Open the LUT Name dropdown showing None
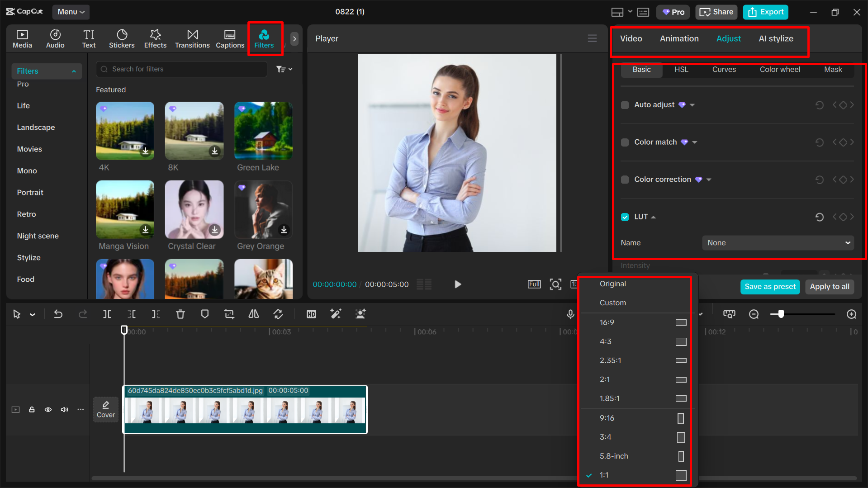The image size is (868, 488). point(777,243)
